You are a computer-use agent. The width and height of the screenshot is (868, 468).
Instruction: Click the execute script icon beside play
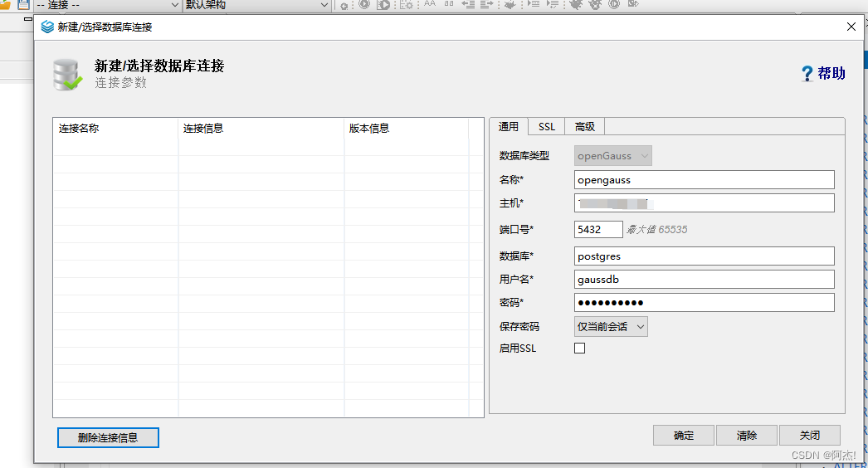click(x=383, y=4)
